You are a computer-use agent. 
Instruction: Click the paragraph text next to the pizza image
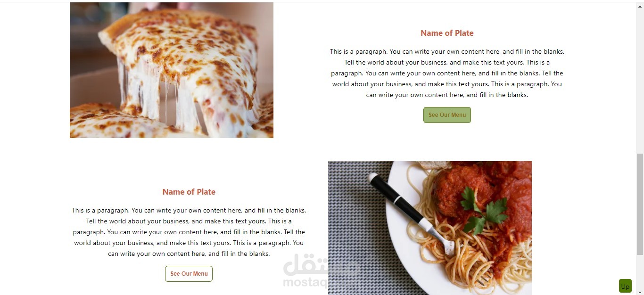447,73
